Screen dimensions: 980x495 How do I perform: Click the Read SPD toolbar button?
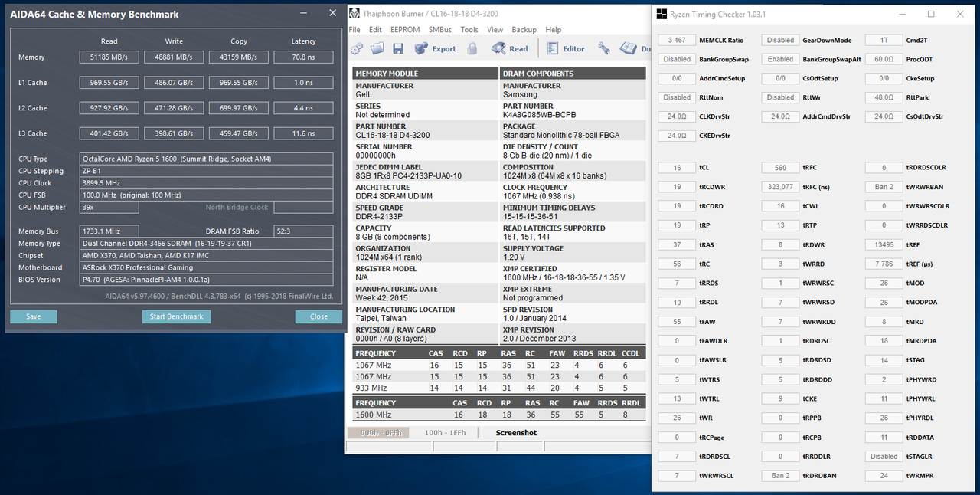(509, 48)
